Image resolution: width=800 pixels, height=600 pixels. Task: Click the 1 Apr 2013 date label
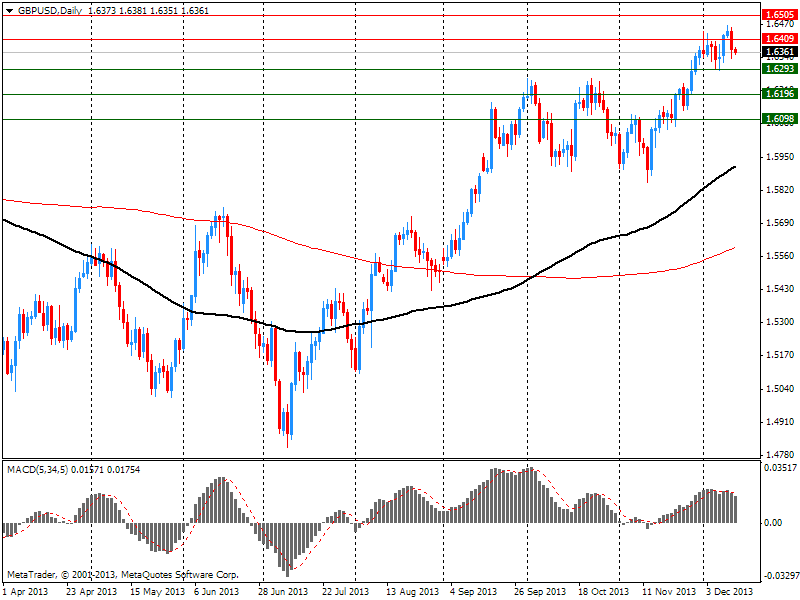26,592
